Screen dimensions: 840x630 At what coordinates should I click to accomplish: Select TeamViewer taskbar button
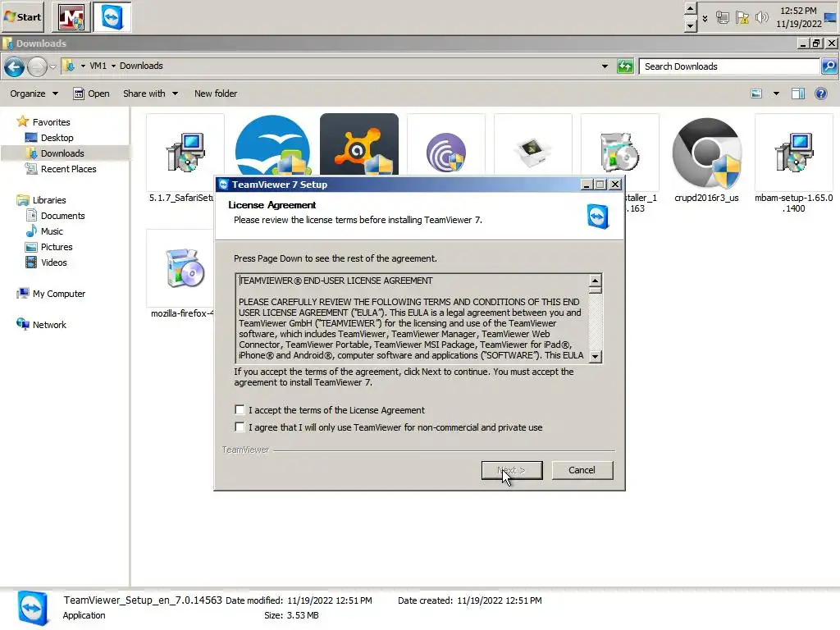(112, 17)
